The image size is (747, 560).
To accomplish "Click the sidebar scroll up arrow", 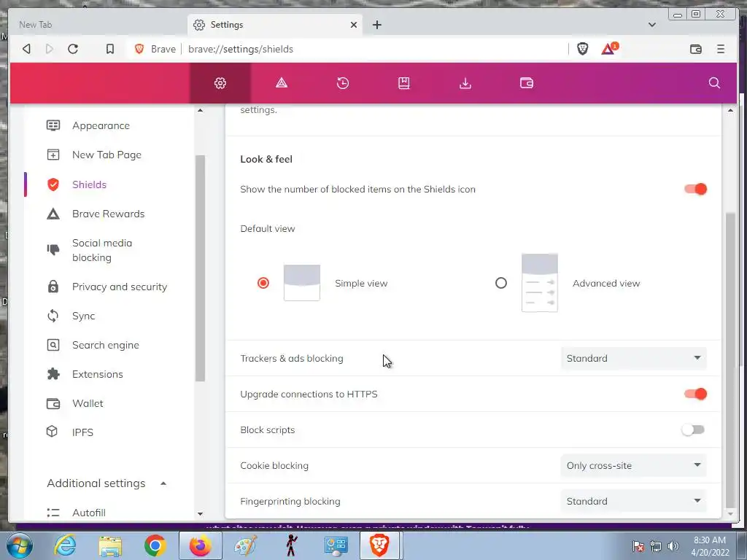I will point(200,111).
